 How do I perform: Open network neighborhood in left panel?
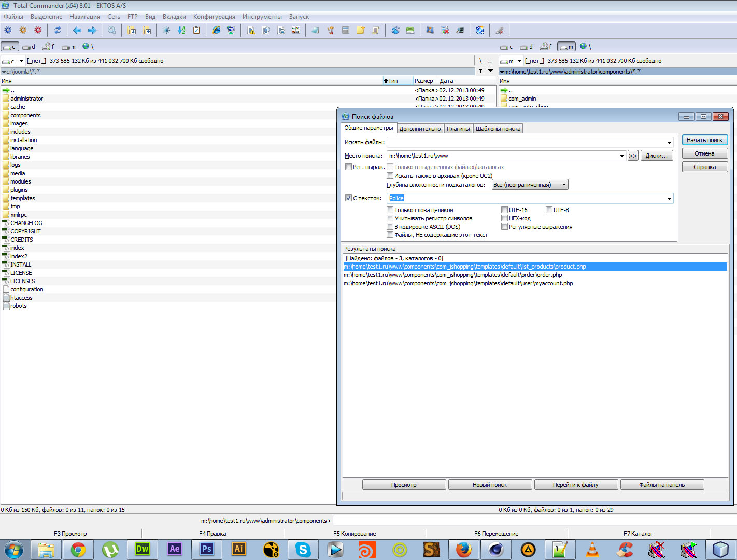tap(88, 47)
